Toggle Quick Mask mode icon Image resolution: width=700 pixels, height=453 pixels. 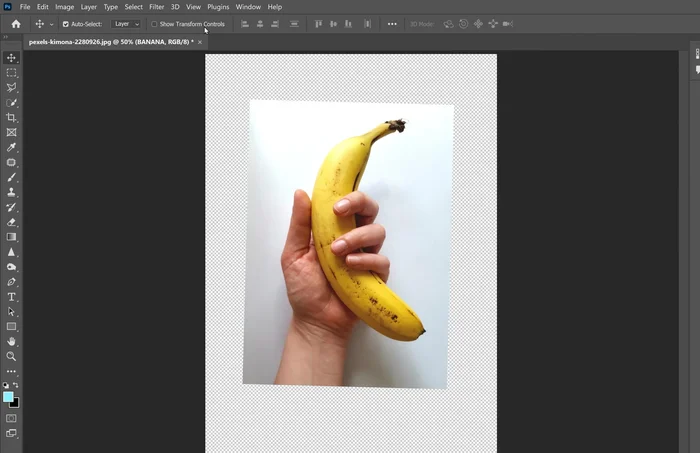coord(12,418)
